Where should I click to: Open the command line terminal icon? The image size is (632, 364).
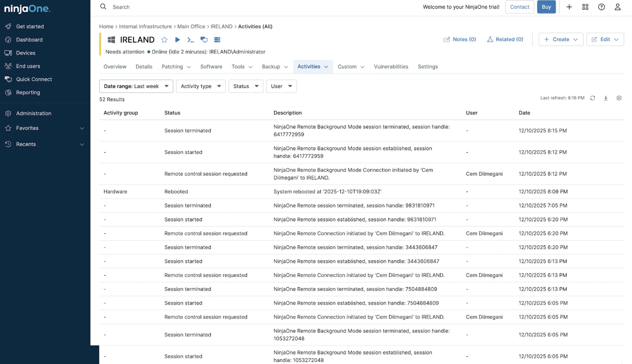[191, 40]
